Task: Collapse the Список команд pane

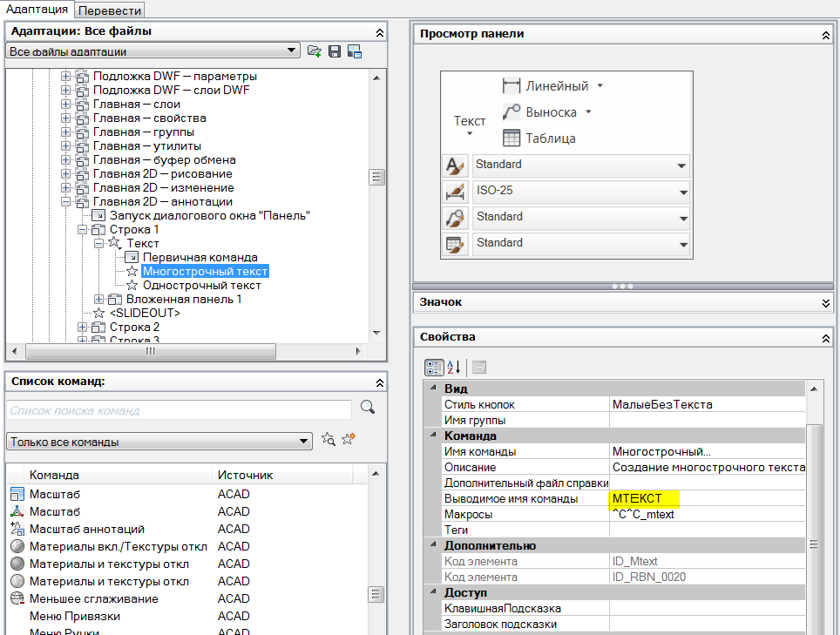Action: (x=379, y=382)
